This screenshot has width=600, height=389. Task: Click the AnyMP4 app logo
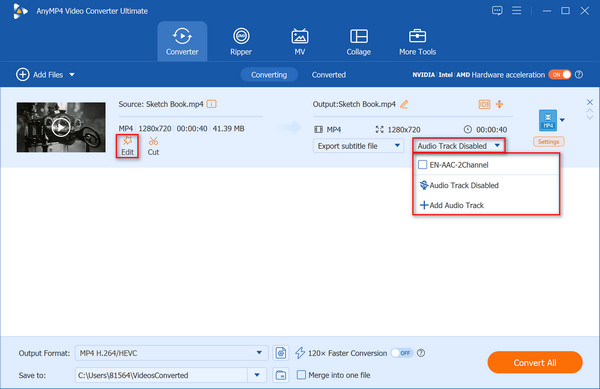(x=20, y=11)
